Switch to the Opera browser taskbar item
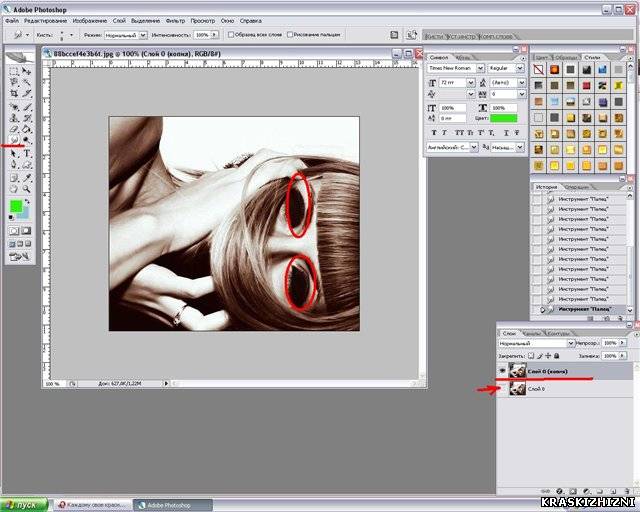The width and height of the screenshot is (640, 512). (93, 505)
